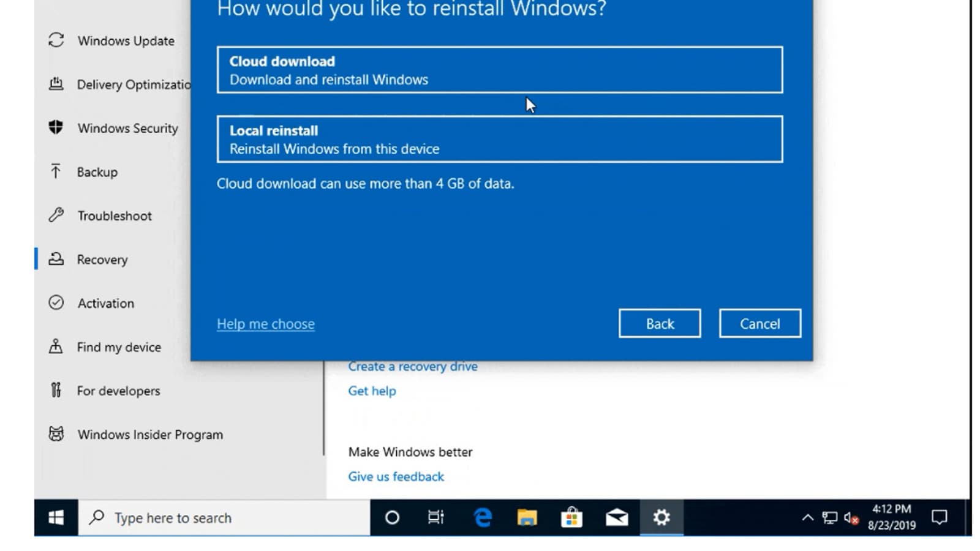This screenshot has height=551, width=980.
Task: Open Microsoft Store from the taskbar
Action: point(571,518)
